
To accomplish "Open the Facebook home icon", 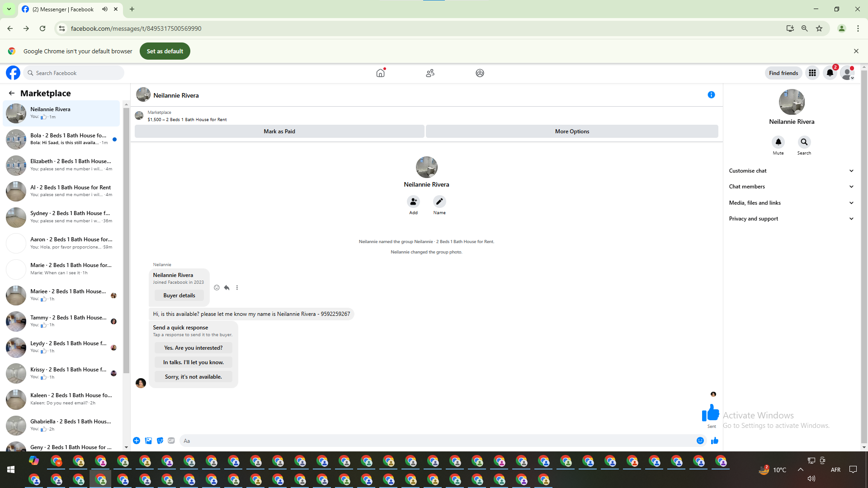I will pyautogui.click(x=381, y=73).
